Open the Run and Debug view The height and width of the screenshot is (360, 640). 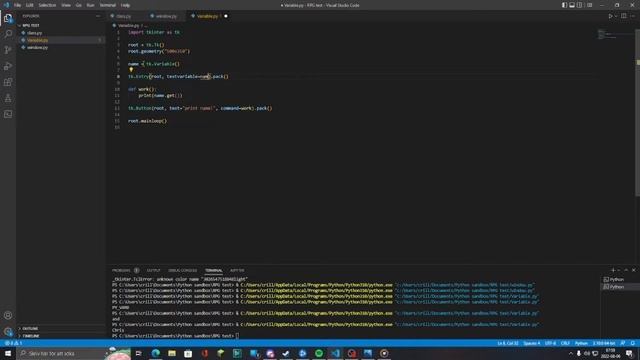tap(8, 66)
